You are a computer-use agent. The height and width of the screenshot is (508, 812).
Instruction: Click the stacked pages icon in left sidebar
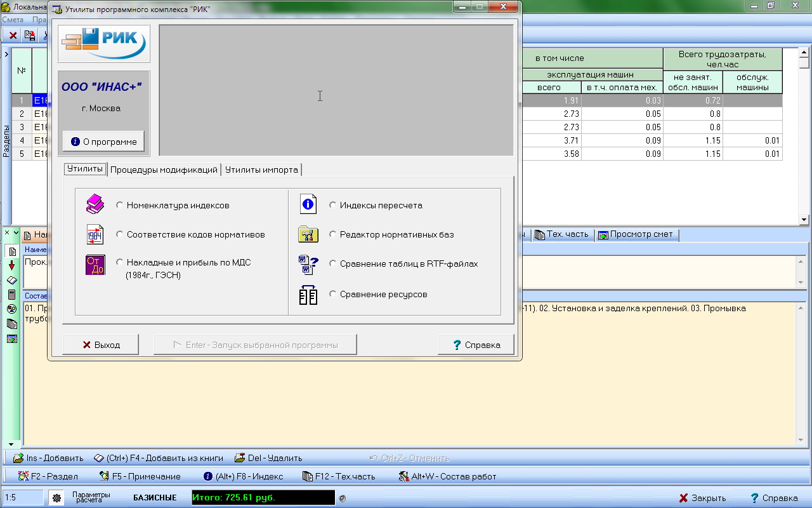[11, 324]
